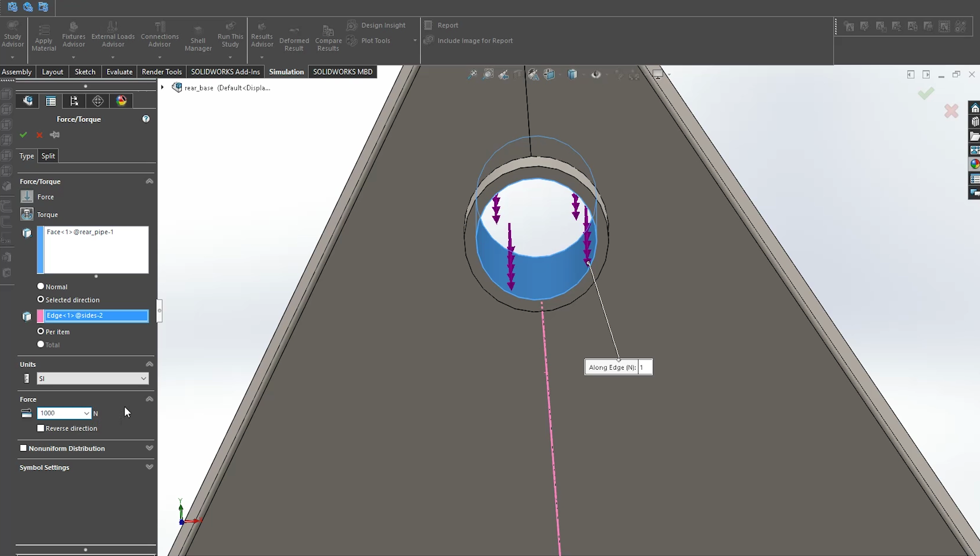Image resolution: width=980 pixels, height=556 pixels.
Task: Switch to the Layout tab
Action: pyautogui.click(x=53, y=72)
